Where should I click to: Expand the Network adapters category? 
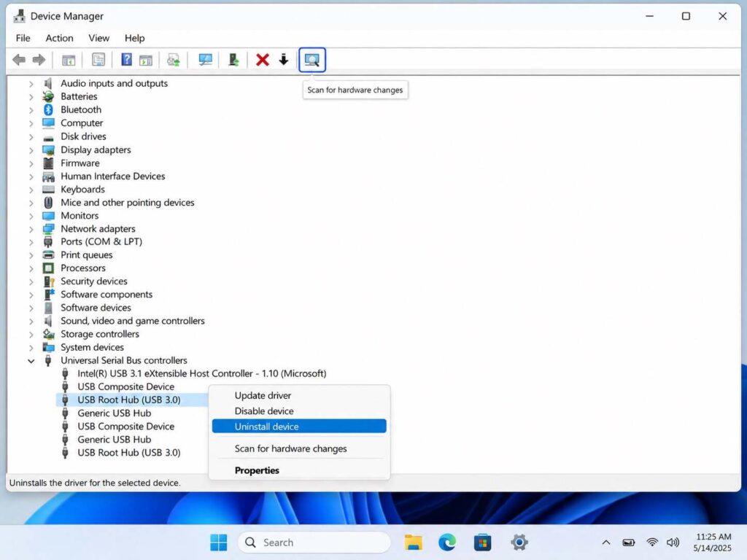point(31,230)
